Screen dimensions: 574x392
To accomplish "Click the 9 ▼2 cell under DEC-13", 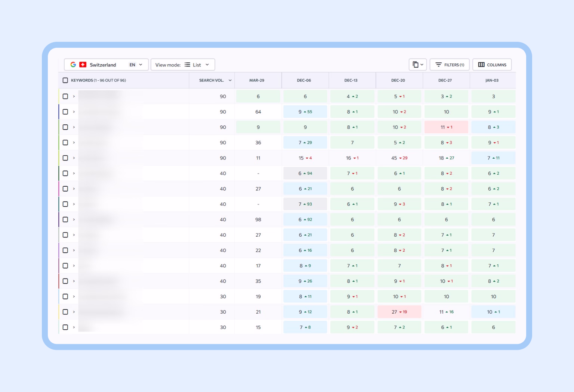I will (x=352, y=327).
